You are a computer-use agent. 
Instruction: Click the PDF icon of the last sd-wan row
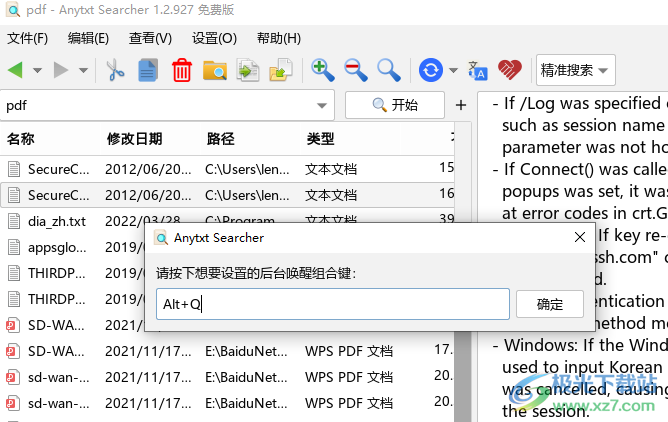(x=13, y=403)
